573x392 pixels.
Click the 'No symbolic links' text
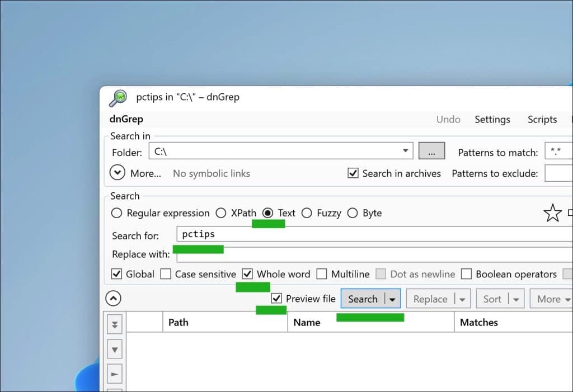point(212,173)
